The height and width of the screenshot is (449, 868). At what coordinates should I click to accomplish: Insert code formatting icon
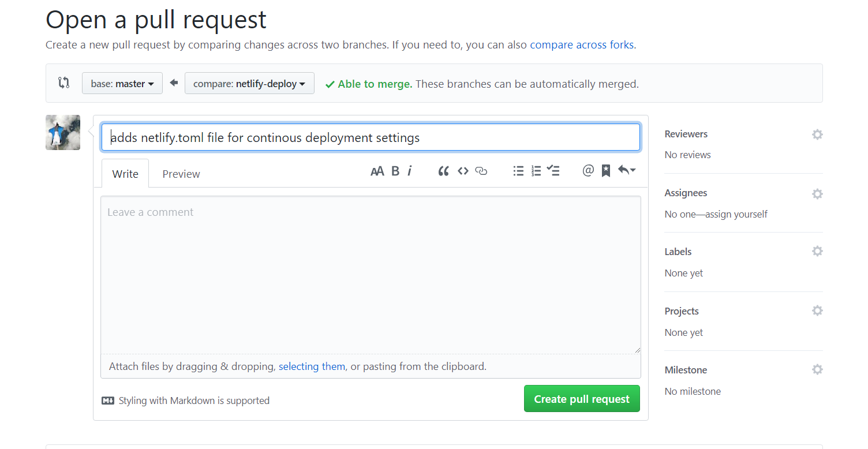pos(463,171)
